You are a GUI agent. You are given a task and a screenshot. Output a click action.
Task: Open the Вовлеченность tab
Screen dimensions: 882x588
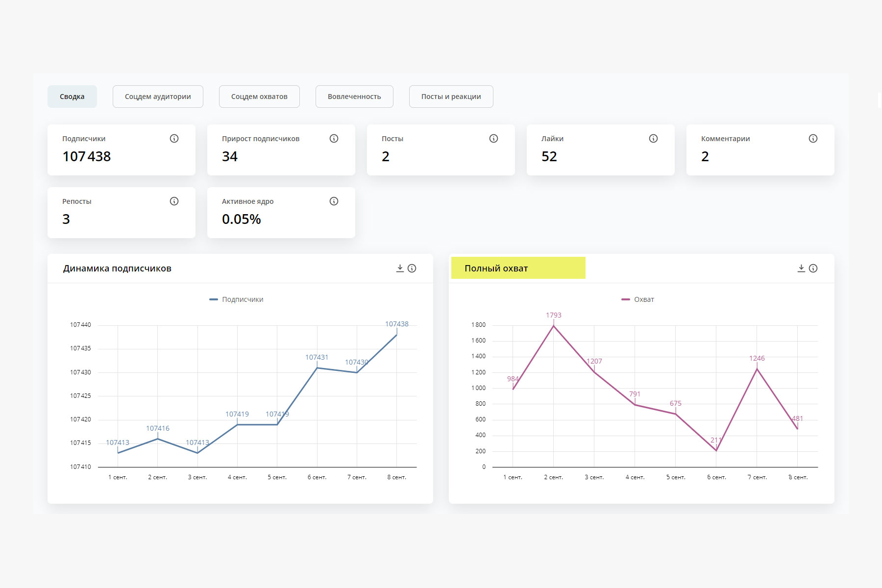(354, 97)
